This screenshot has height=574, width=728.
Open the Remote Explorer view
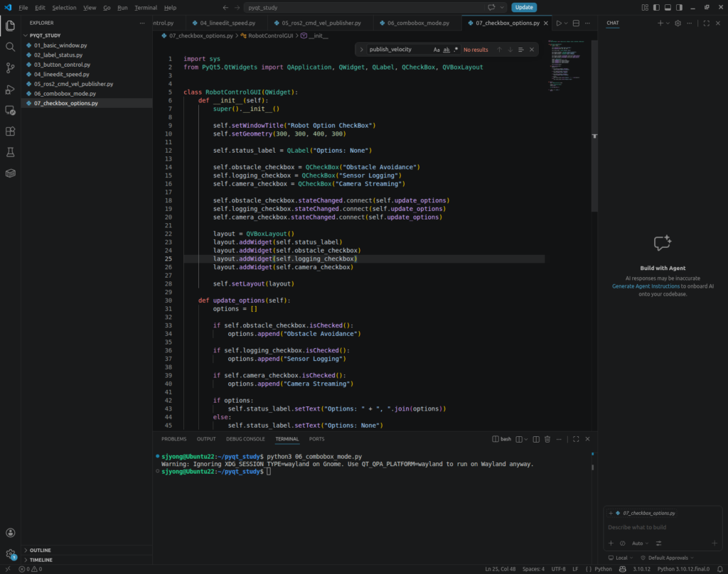pos(10,110)
